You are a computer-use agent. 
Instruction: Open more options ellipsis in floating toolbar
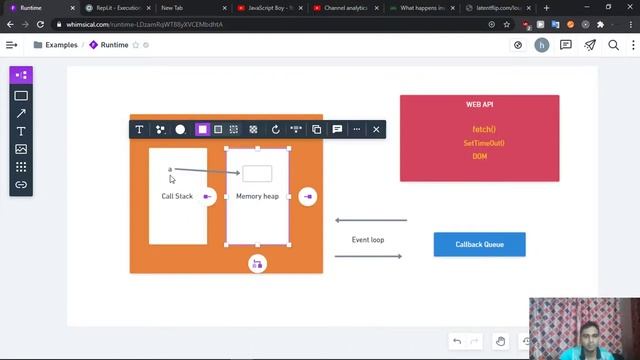pyautogui.click(x=357, y=129)
